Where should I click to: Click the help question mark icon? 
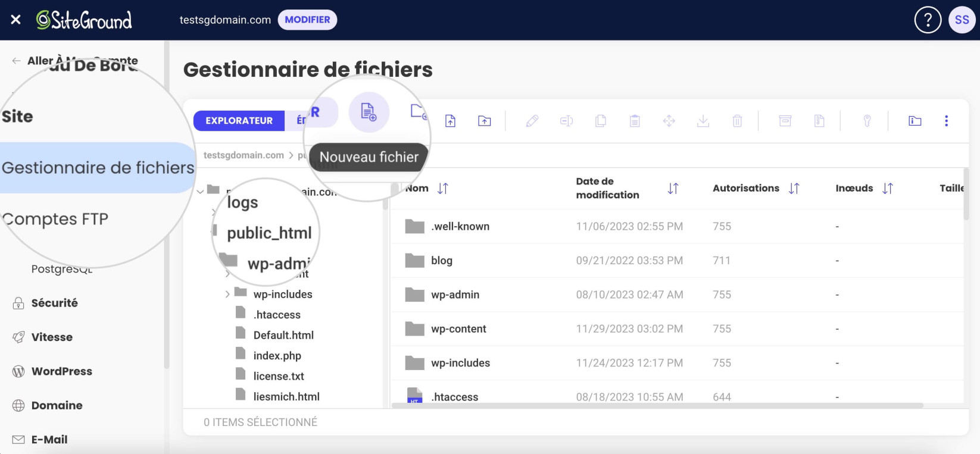(x=928, y=20)
